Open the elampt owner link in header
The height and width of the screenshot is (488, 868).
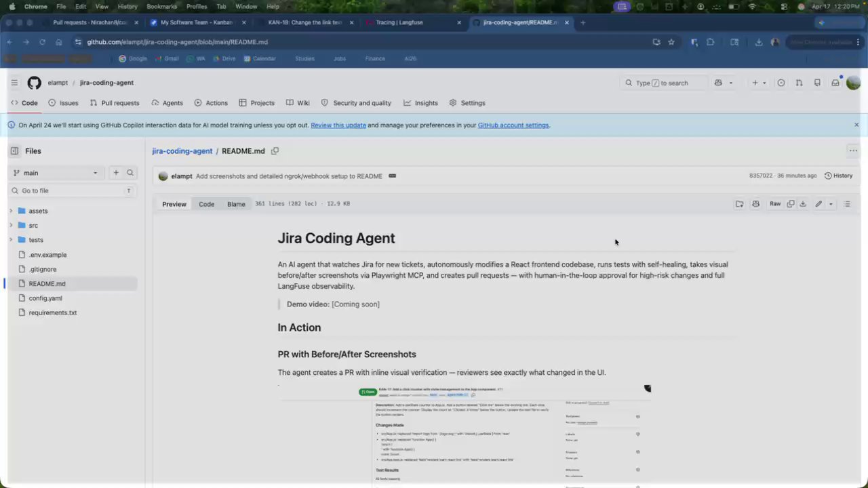(x=58, y=83)
